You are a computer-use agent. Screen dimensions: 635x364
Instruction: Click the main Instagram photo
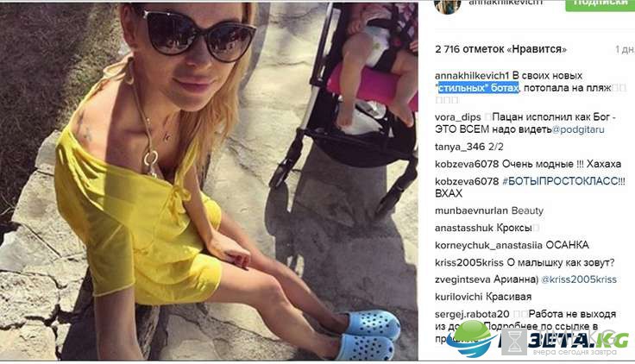pyautogui.click(x=209, y=181)
